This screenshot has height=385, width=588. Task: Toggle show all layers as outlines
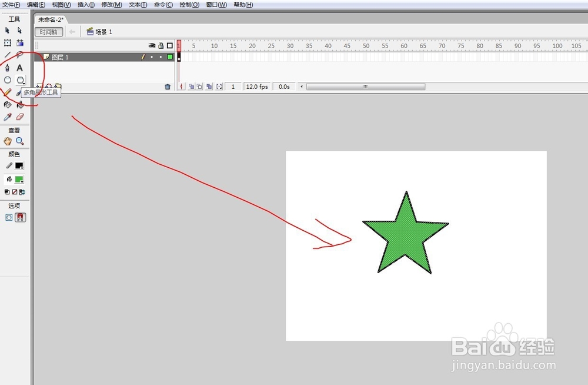pos(170,45)
